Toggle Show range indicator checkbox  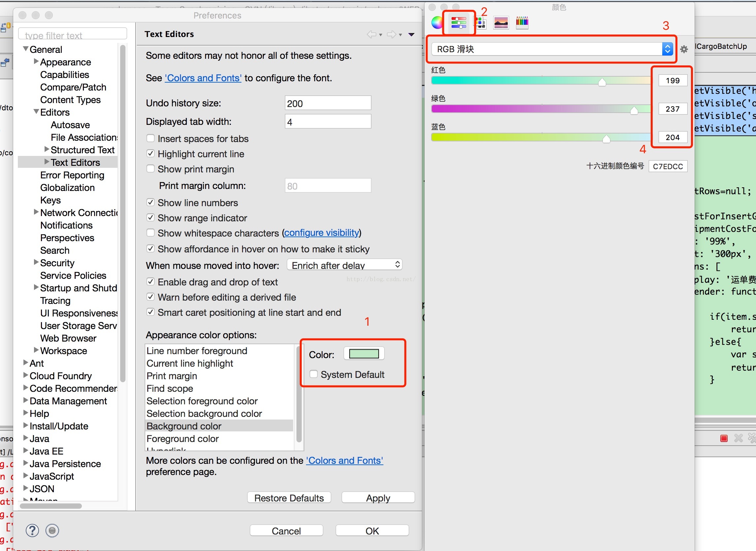[x=151, y=217]
